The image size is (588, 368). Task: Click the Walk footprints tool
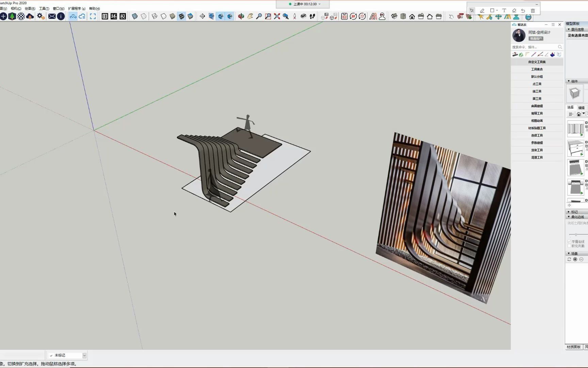click(x=312, y=16)
